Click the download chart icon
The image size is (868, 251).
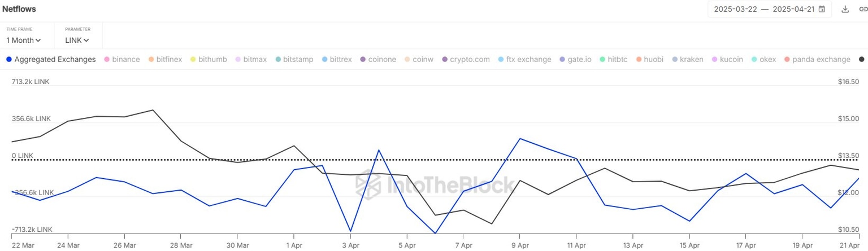pyautogui.click(x=845, y=9)
